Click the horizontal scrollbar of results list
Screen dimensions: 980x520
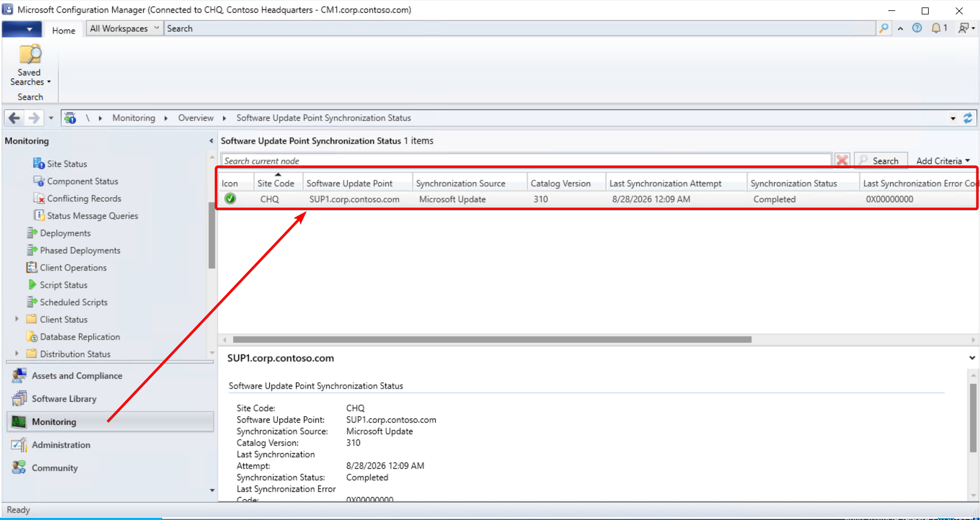492,340
